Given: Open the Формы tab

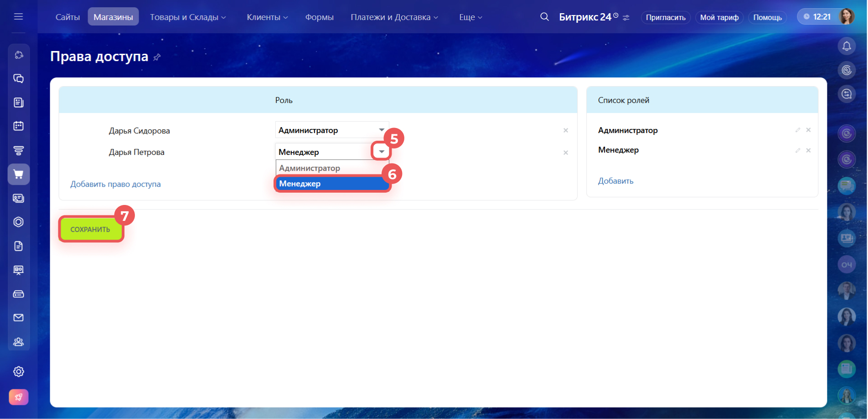Looking at the screenshot, I should pos(319,17).
